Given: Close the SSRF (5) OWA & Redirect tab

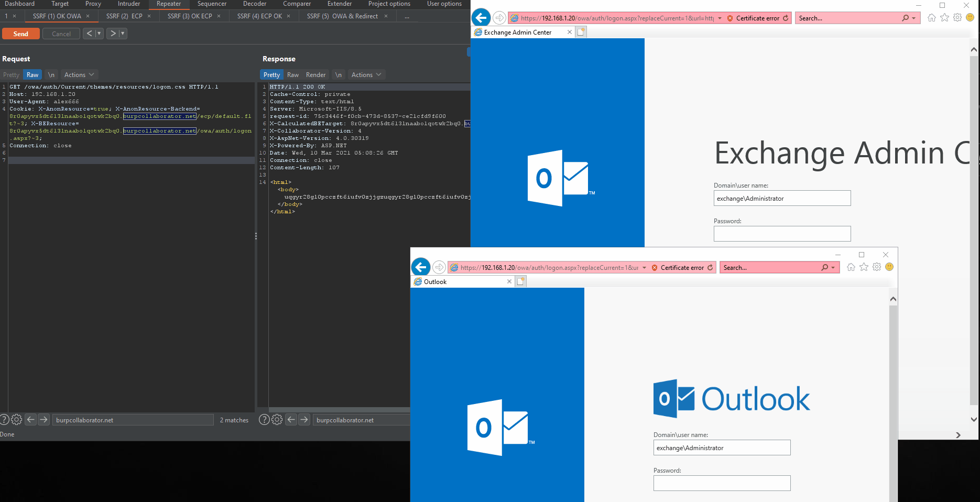Looking at the screenshot, I should [386, 16].
